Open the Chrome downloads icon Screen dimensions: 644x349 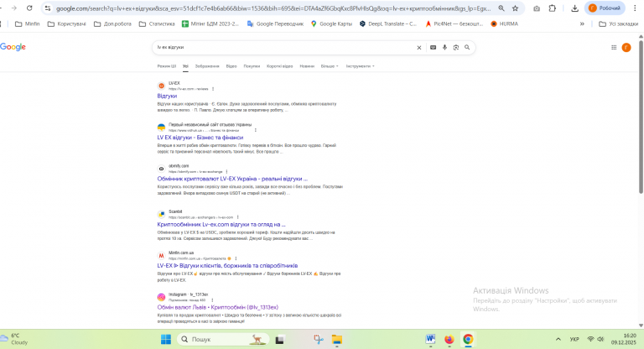(x=574, y=8)
